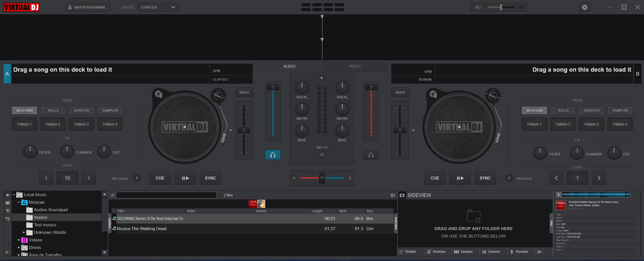This screenshot has height=261, width=644.
Task: Click deck B pitch slider handle
Action: [x=400, y=130]
